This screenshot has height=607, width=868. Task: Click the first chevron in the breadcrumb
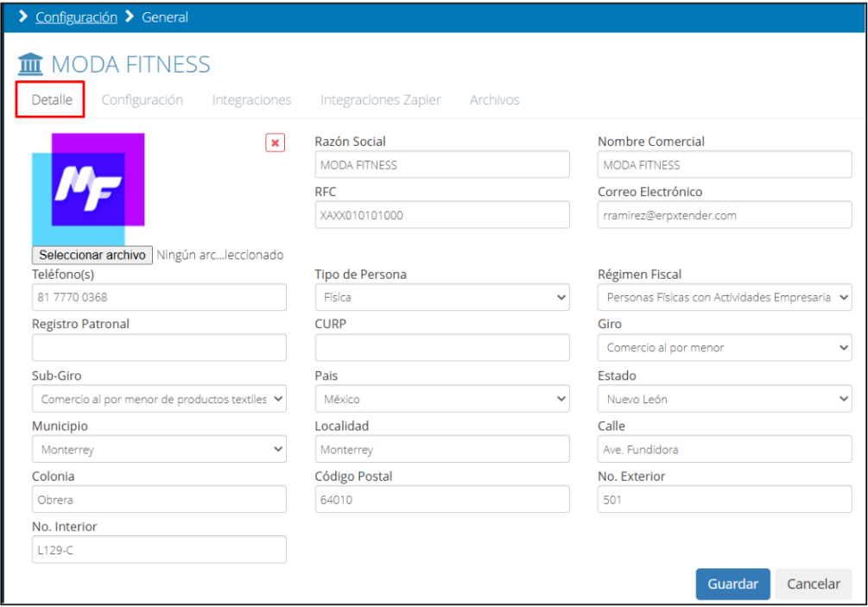coord(23,16)
